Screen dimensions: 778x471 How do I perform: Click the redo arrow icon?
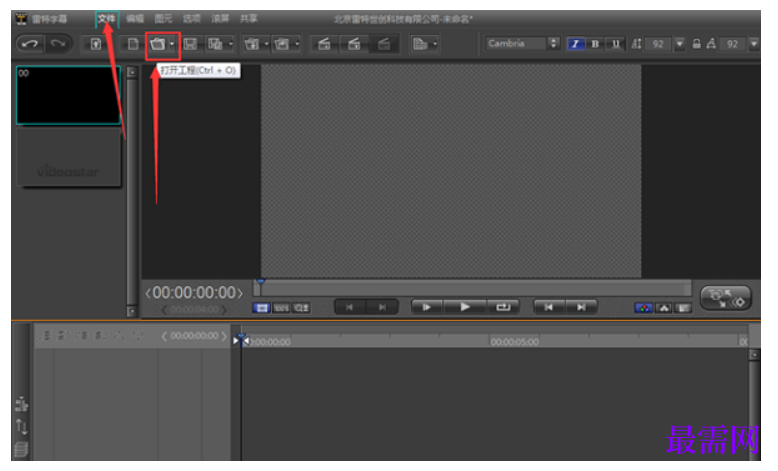pos(58,44)
